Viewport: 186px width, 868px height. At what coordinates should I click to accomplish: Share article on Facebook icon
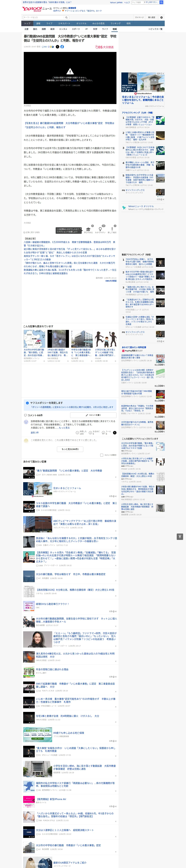62,47
